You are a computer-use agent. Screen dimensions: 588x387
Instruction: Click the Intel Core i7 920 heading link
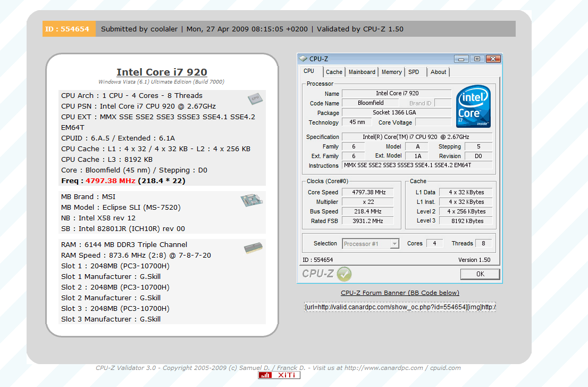(162, 72)
